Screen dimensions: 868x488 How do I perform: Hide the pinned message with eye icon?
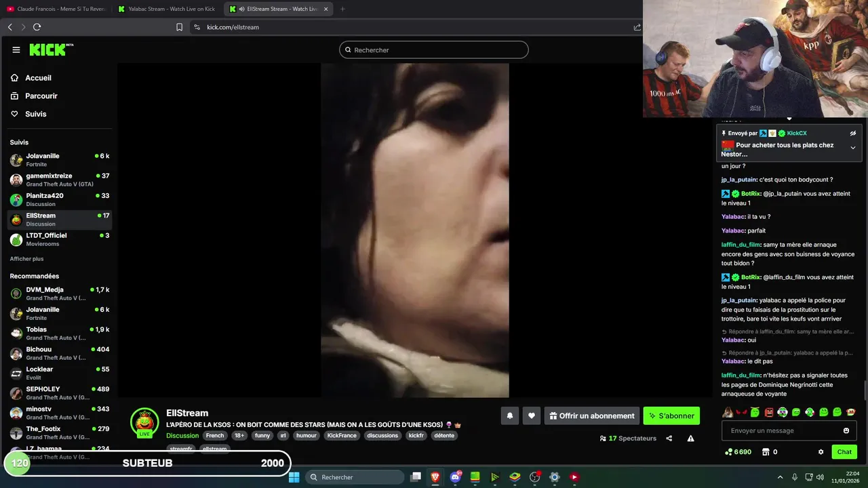pyautogui.click(x=853, y=134)
